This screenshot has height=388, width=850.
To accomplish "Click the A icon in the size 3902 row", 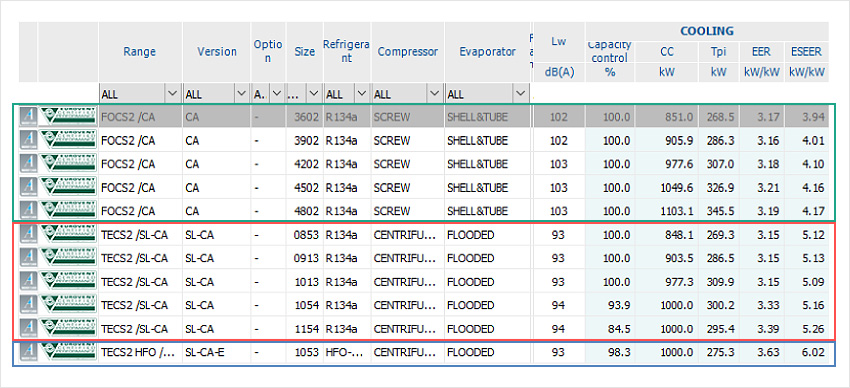I will pyautogui.click(x=28, y=140).
